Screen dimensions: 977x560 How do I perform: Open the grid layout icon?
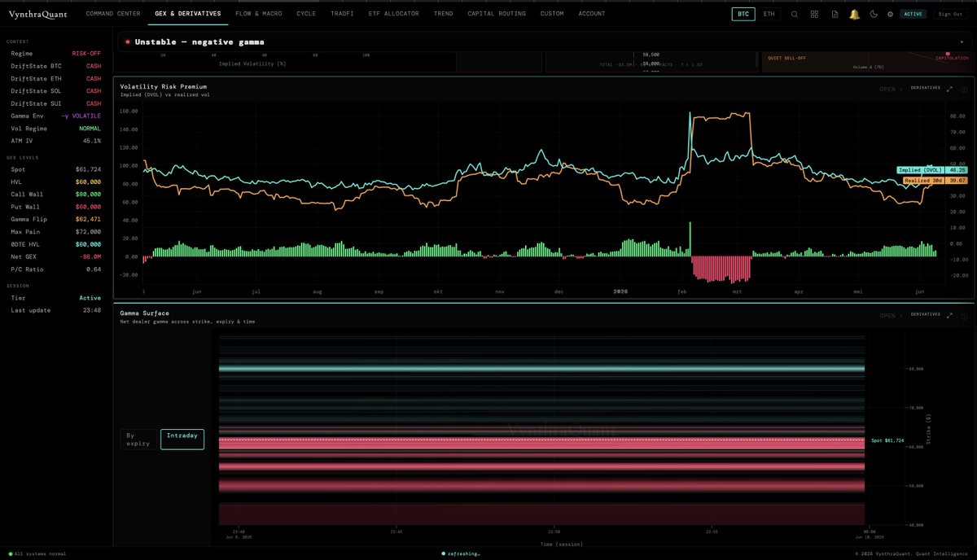[x=815, y=14]
